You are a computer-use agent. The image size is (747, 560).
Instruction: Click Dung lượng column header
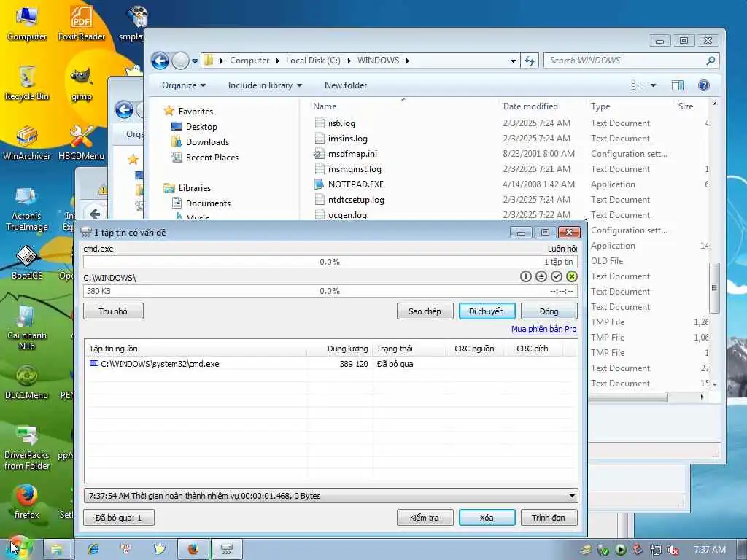coord(340,349)
